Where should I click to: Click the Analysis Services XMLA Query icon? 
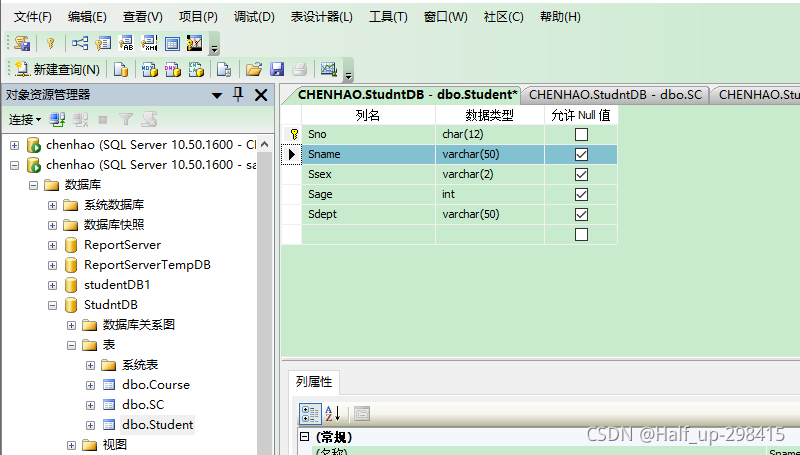[196, 69]
